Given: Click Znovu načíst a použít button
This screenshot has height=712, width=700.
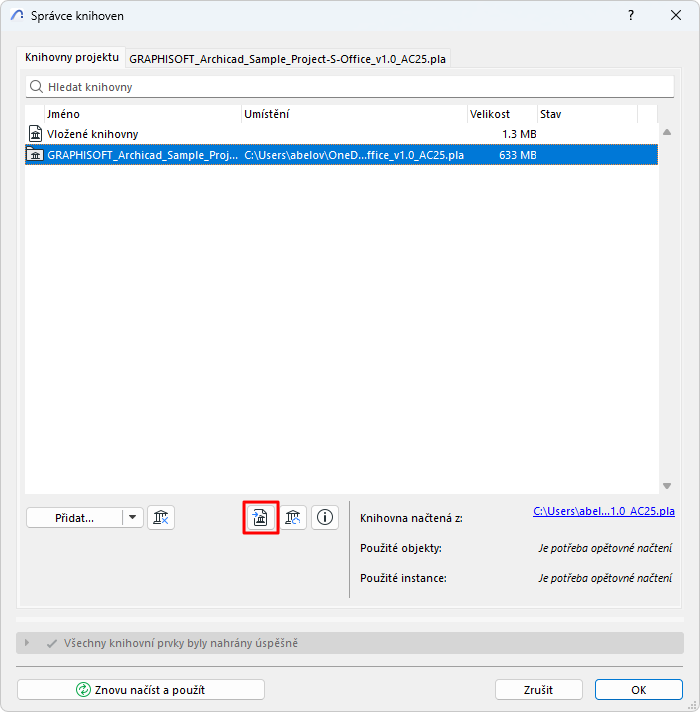Looking at the screenshot, I should (x=141, y=690).
